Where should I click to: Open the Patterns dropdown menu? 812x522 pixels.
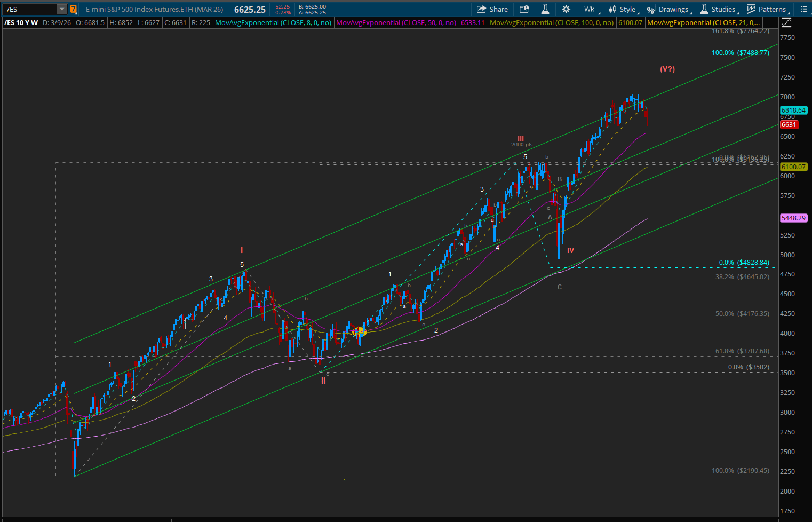click(x=767, y=9)
